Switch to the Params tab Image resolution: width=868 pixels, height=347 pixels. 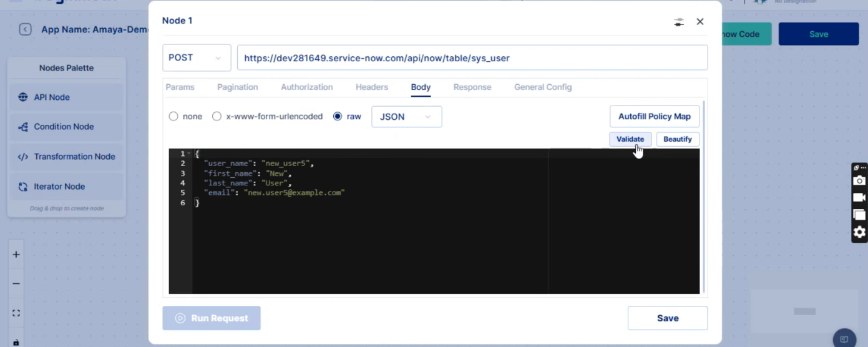pos(180,87)
